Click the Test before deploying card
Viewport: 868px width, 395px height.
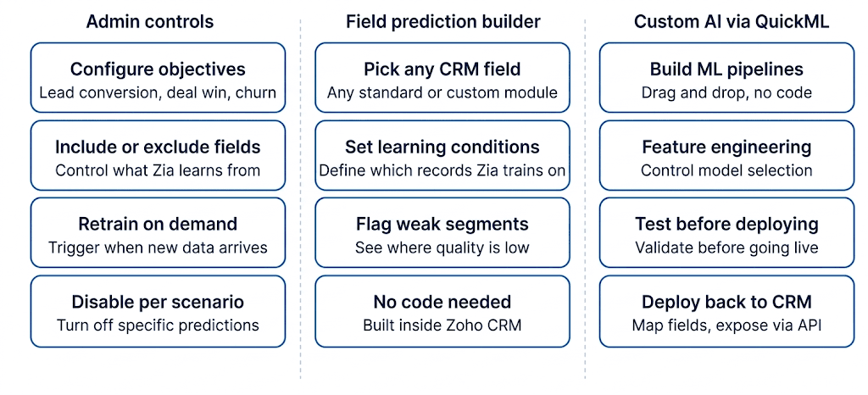point(726,235)
